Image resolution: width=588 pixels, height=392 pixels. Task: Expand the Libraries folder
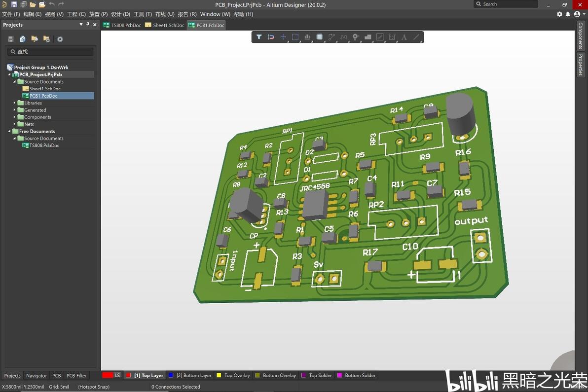coord(15,103)
